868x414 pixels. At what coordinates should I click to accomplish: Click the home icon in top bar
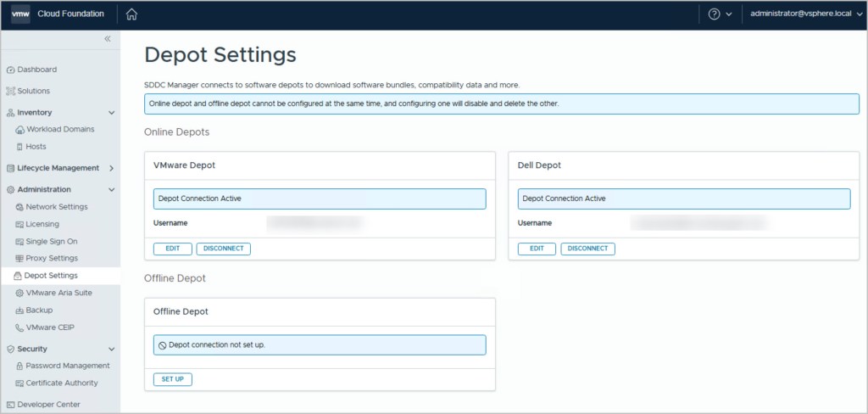click(131, 14)
